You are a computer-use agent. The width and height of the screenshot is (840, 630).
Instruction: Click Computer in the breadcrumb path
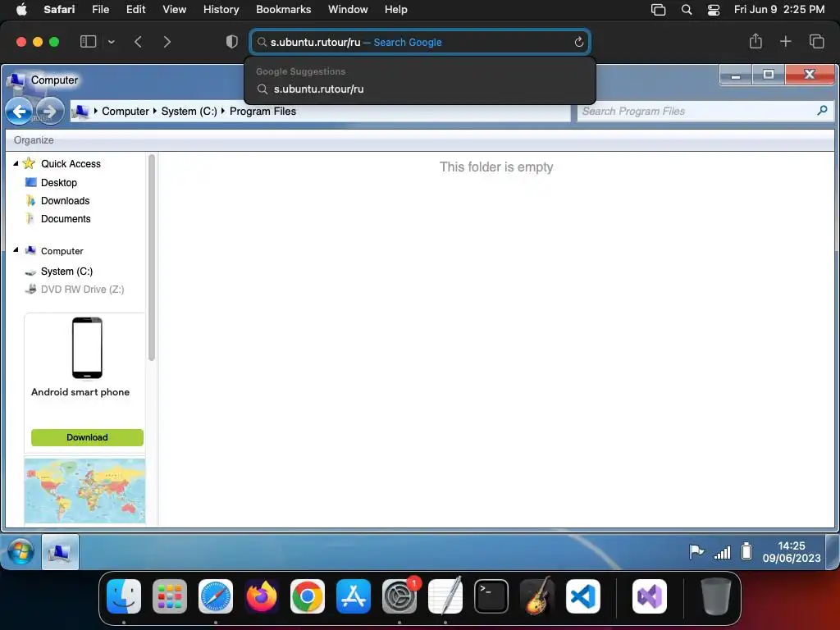(x=126, y=112)
